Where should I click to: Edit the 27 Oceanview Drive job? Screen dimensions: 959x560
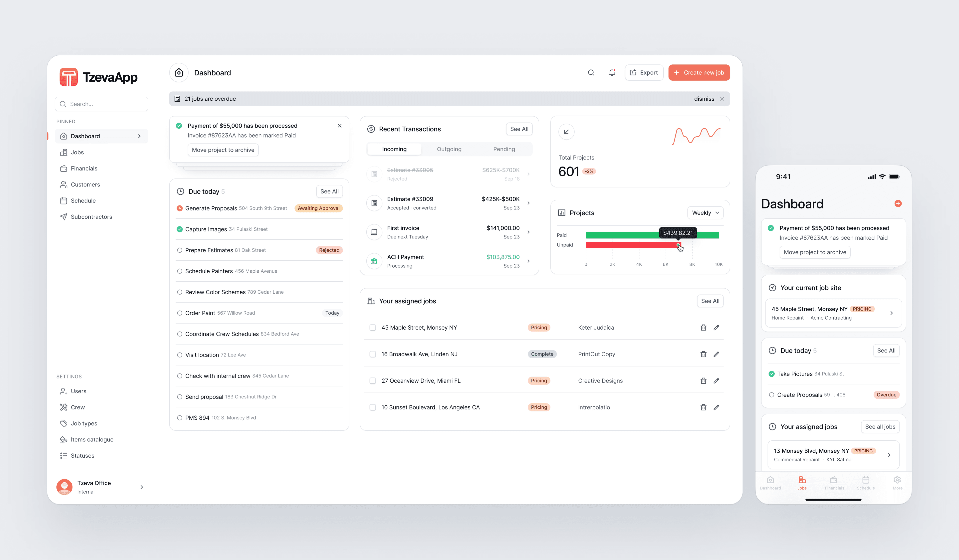coord(716,381)
